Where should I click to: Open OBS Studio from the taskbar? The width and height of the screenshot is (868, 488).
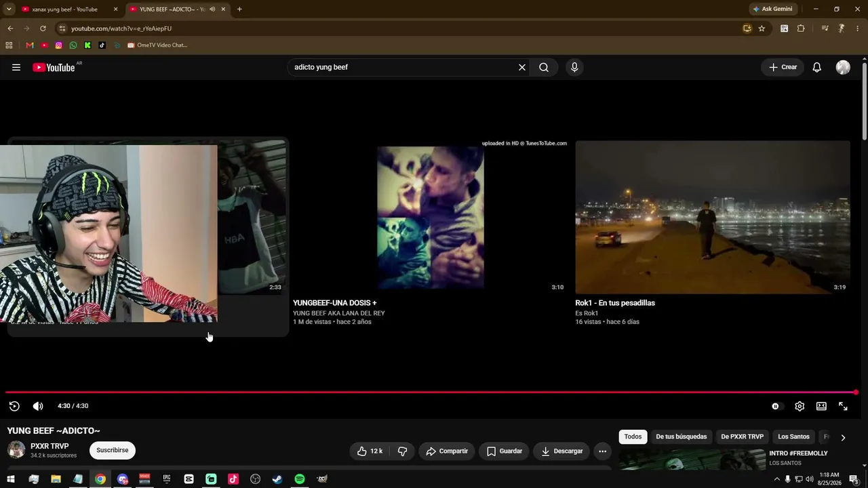[x=255, y=479]
